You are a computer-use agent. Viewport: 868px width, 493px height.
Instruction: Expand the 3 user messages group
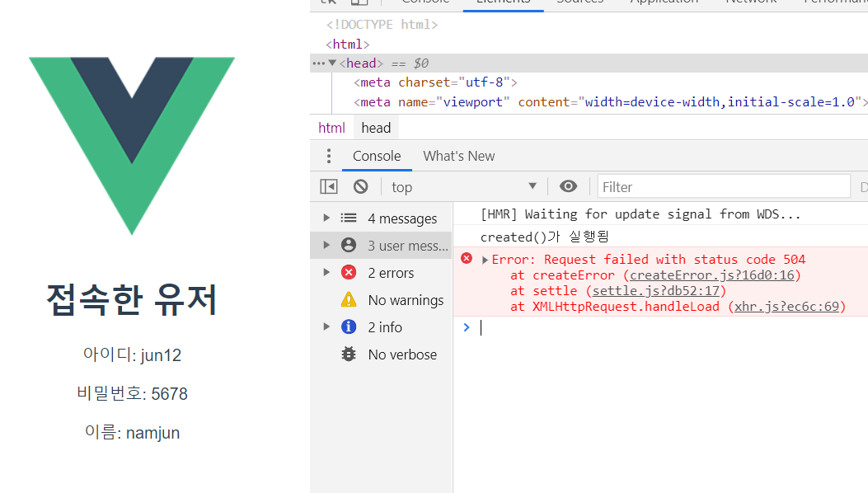(326, 245)
